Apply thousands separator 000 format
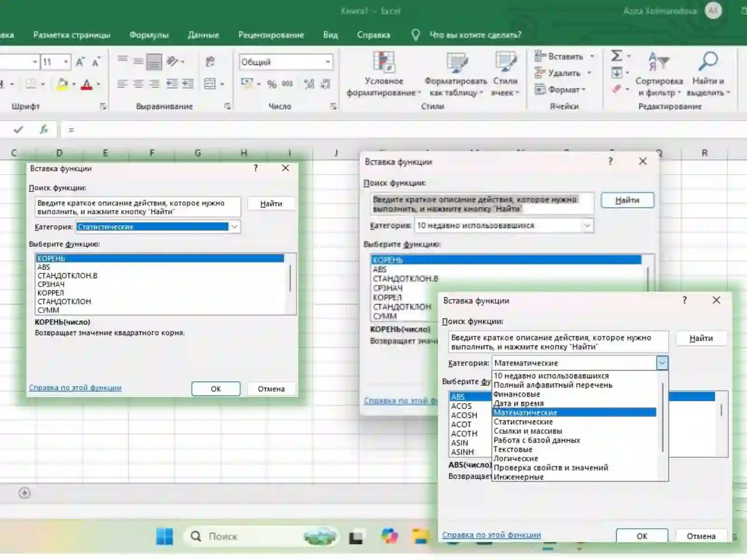Viewport: 747px width, 560px height. tap(287, 84)
